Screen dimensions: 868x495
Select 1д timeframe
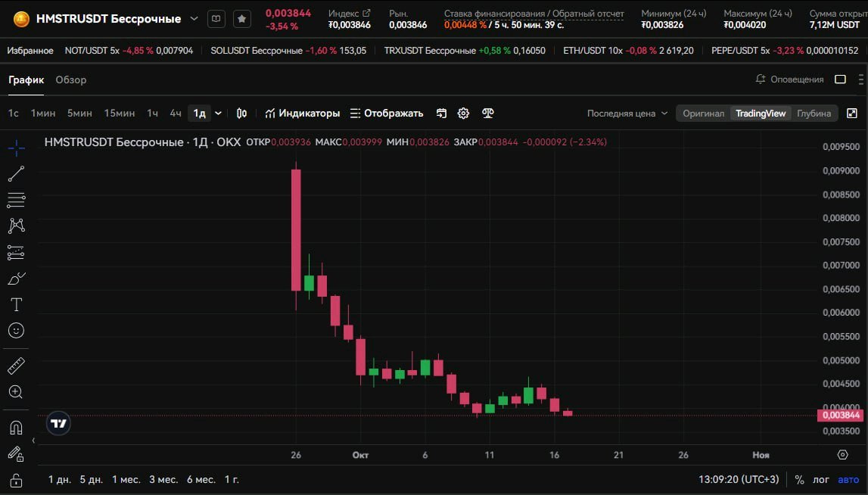[199, 113]
